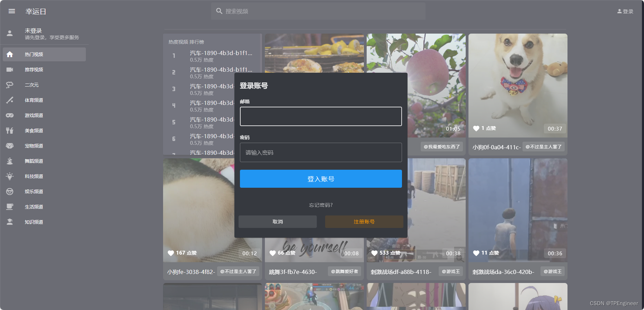
Task: Open 宠物频道 in the sidebar
Action: pos(44,146)
